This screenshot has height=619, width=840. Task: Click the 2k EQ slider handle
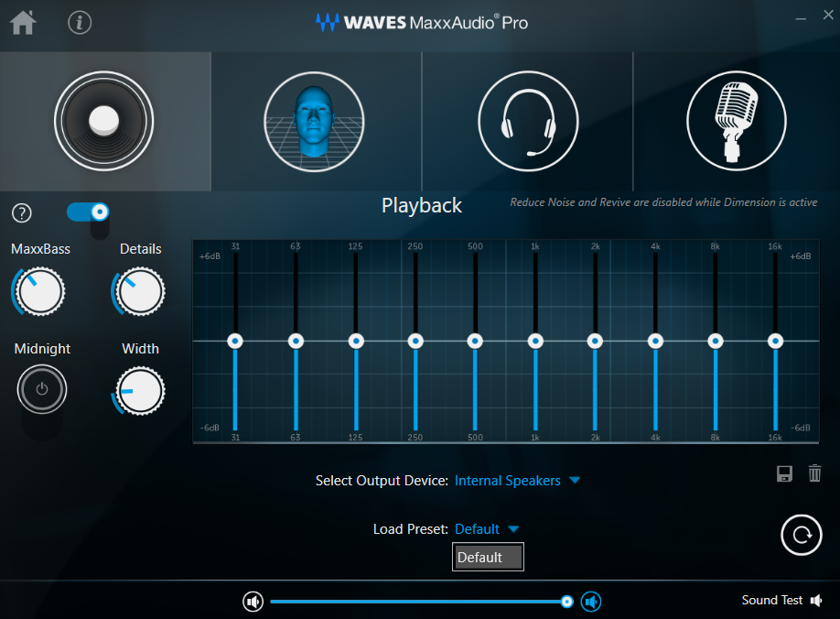[x=595, y=341]
